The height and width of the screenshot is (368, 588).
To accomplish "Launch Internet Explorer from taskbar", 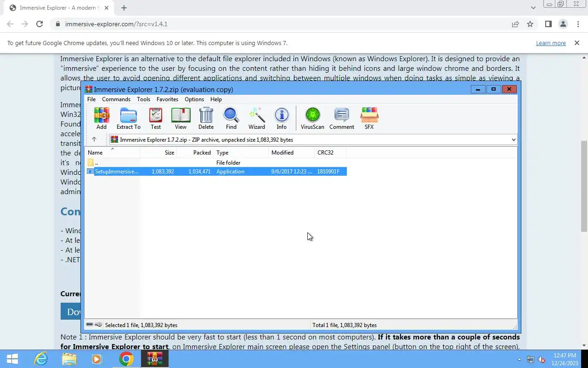I will point(41,359).
